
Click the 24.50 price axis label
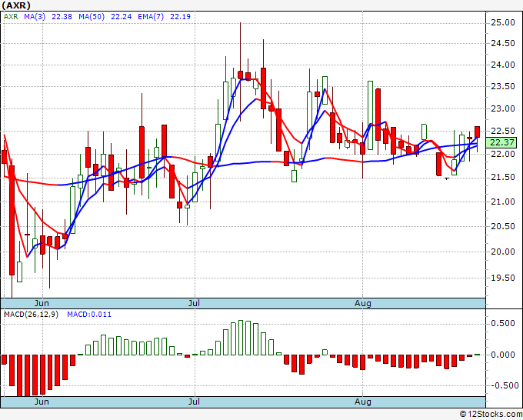503,44
